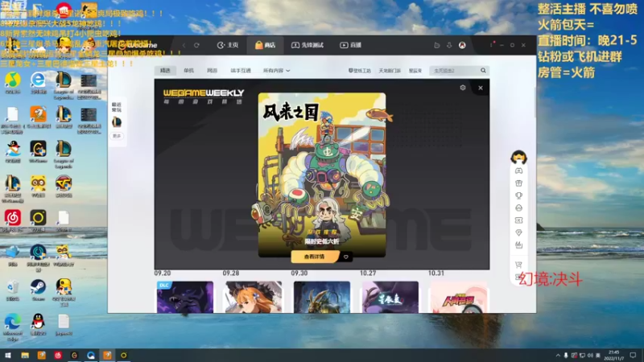644x362 pixels.
Task: Open Recycle Bin on desktop
Action: [x=13, y=290]
